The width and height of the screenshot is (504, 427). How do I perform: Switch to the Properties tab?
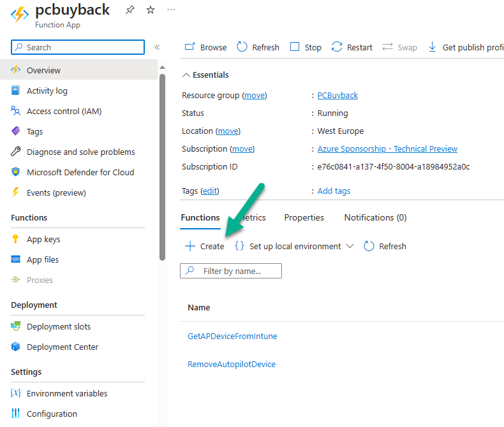[x=304, y=218]
